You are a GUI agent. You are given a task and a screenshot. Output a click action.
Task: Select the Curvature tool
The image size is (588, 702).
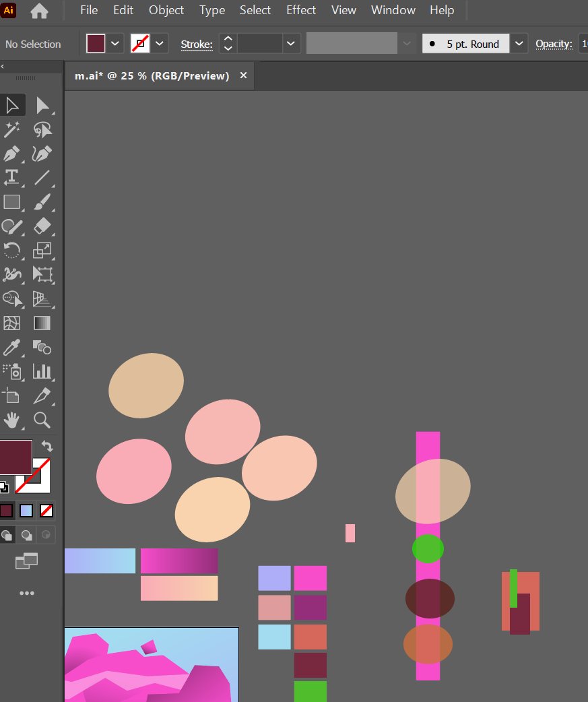point(42,154)
